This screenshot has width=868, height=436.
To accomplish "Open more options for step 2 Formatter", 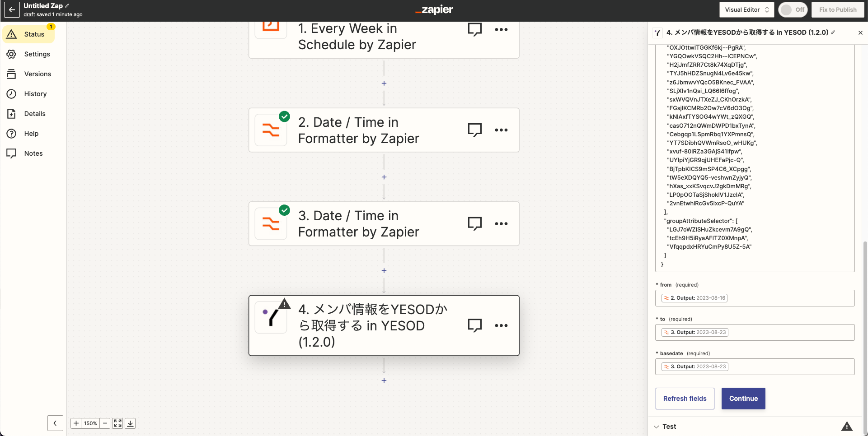I will coord(501,130).
